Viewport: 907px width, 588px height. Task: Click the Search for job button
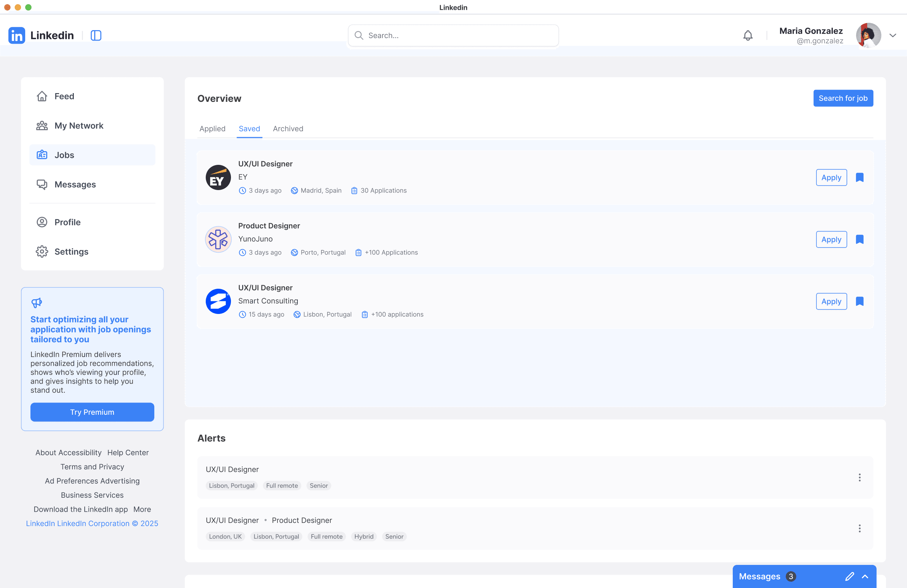coord(843,98)
